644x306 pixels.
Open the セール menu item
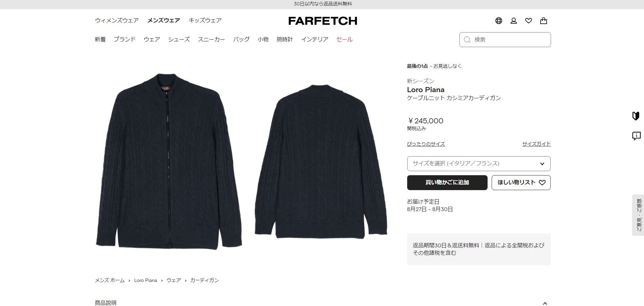[344, 39]
